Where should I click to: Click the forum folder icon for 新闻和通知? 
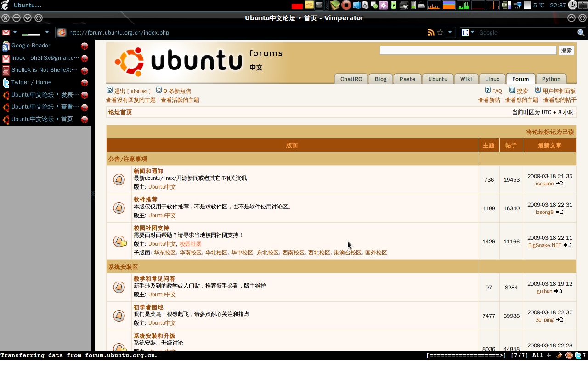click(119, 180)
